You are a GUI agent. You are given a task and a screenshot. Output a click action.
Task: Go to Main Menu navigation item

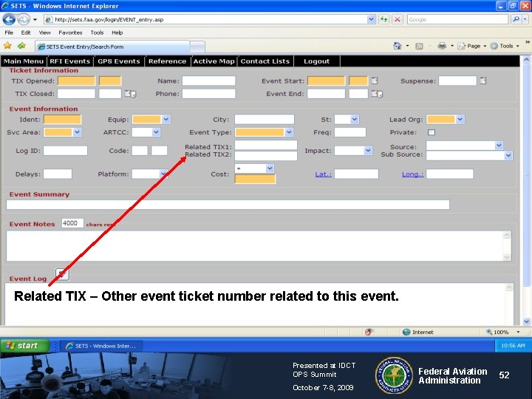(x=24, y=61)
